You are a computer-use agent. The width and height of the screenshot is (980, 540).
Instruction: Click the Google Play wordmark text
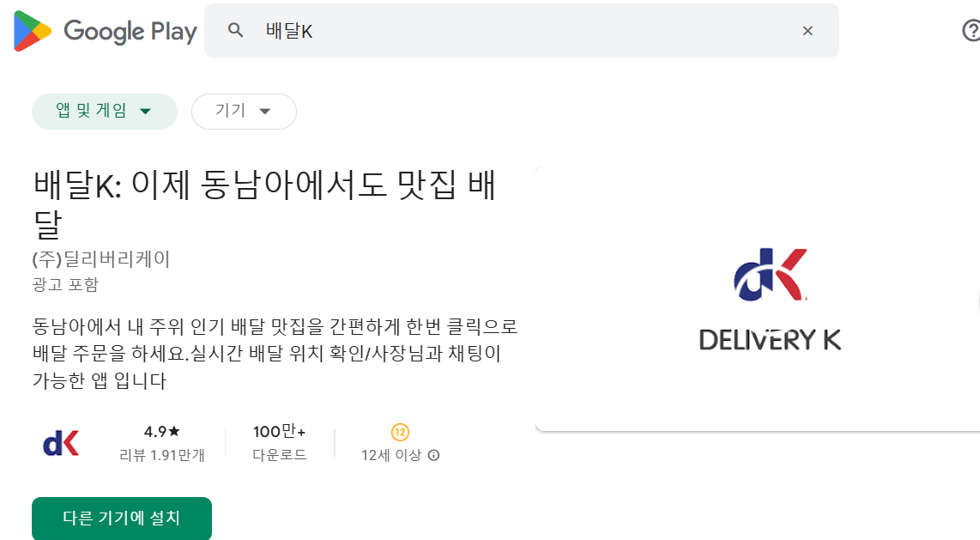click(x=130, y=32)
